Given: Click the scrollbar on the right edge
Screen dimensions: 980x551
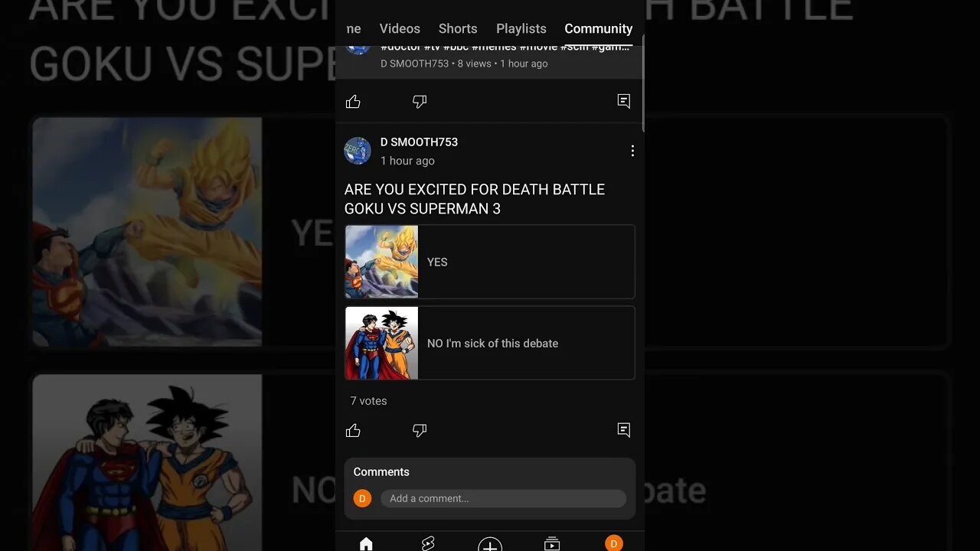Looking at the screenshot, I should click(643, 83).
